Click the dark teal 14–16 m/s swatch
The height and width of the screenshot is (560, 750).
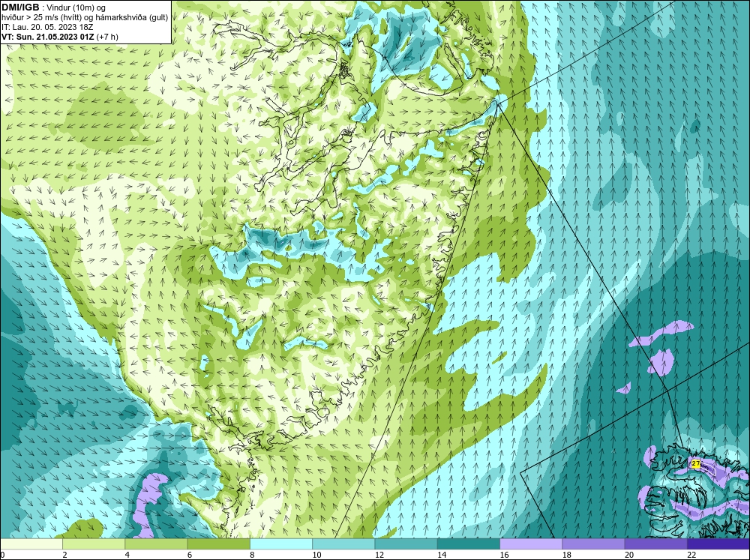tap(469, 544)
